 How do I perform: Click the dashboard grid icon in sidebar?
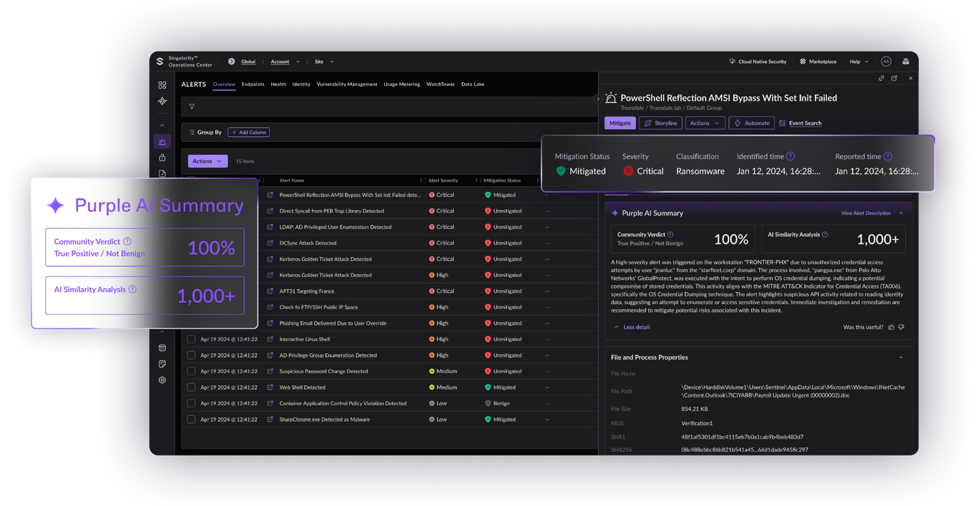tap(162, 85)
